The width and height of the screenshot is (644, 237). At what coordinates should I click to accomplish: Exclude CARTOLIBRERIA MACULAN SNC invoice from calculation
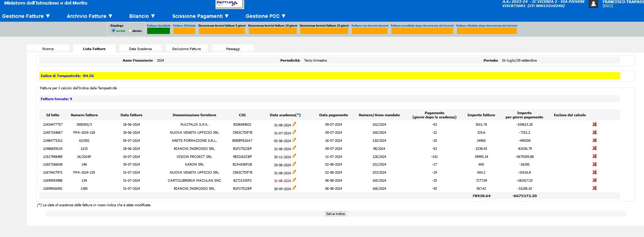tap(595, 180)
